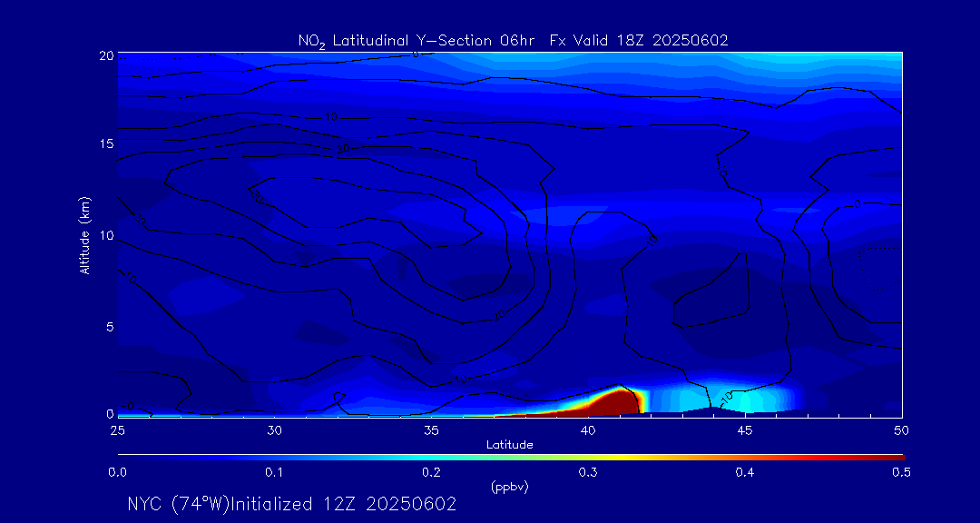Click the 0.5 colorbar scale label
The image size is (980, 523).
point(902,472)
